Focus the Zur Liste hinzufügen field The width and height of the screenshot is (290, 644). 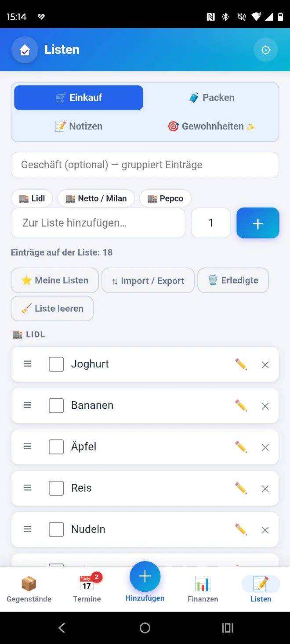pyautogui.click(x=98, y=223)
